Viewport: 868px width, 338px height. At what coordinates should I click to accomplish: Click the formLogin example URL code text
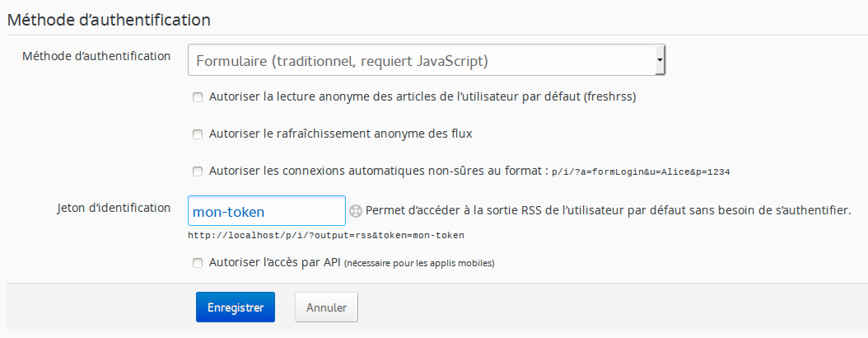click(x=642, y=172)
